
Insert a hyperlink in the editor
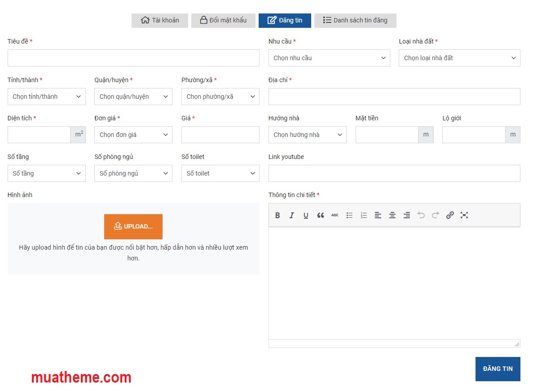click(x=450, y=216)
